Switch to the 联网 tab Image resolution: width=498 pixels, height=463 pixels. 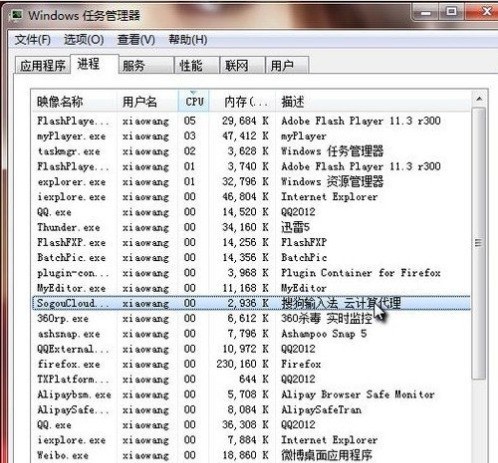(242, 65)
